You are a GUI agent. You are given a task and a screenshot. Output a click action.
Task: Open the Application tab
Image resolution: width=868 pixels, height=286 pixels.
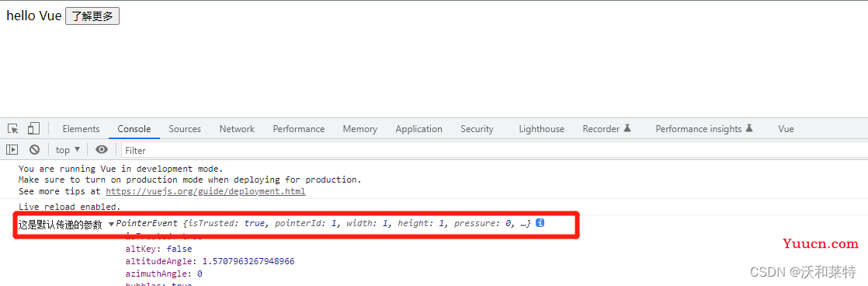pos(418,128)
